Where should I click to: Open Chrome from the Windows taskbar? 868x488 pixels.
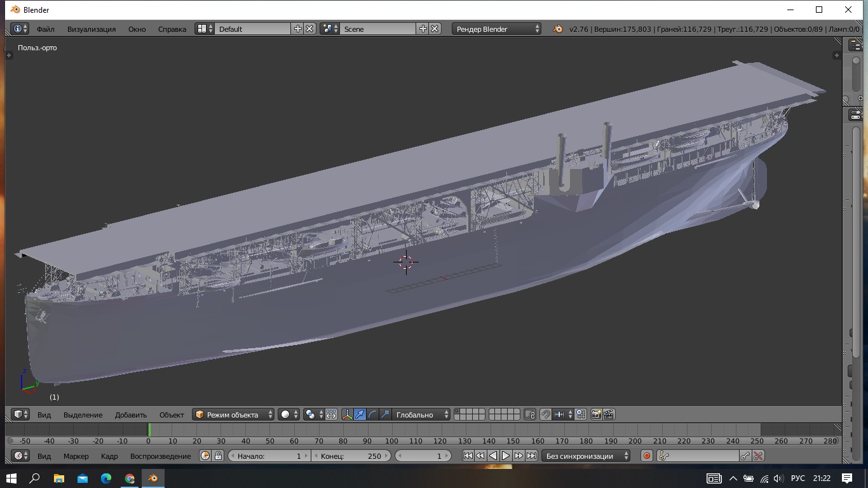pyautogui.click(x=130, y=478)
